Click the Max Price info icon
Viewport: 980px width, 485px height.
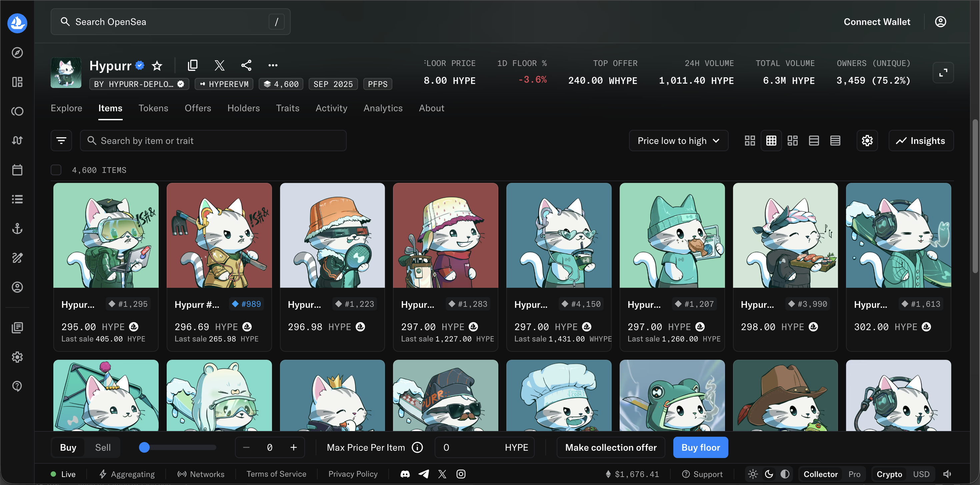pyautogui.click(x=417, y=447)
